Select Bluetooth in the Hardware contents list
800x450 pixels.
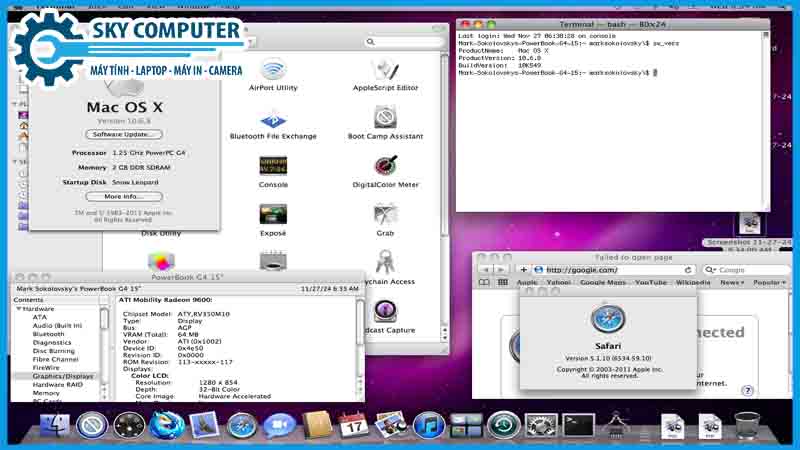[48, 334]
